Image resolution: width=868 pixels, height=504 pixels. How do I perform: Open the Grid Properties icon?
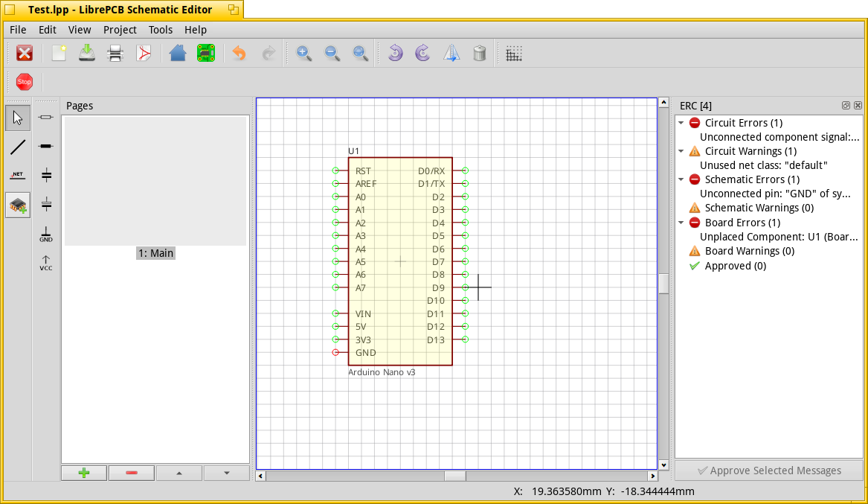514,53
